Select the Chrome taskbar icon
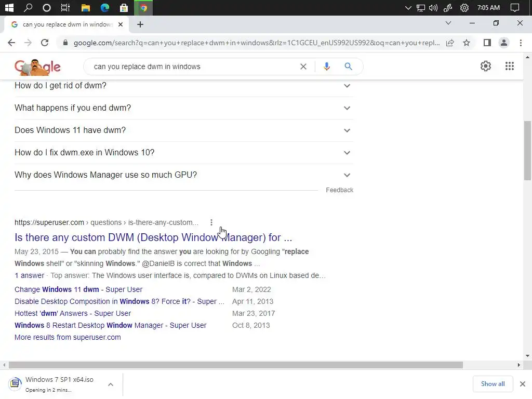This screenshot has width=532, height=399. [x=143, y=7]
